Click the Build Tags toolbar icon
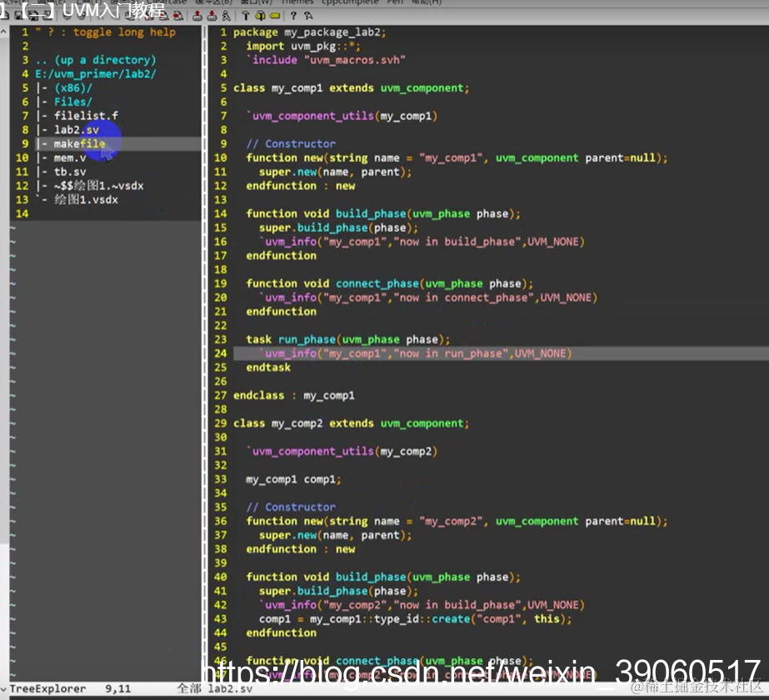This screenshot has height=700, width=769. tap(261, 16)
